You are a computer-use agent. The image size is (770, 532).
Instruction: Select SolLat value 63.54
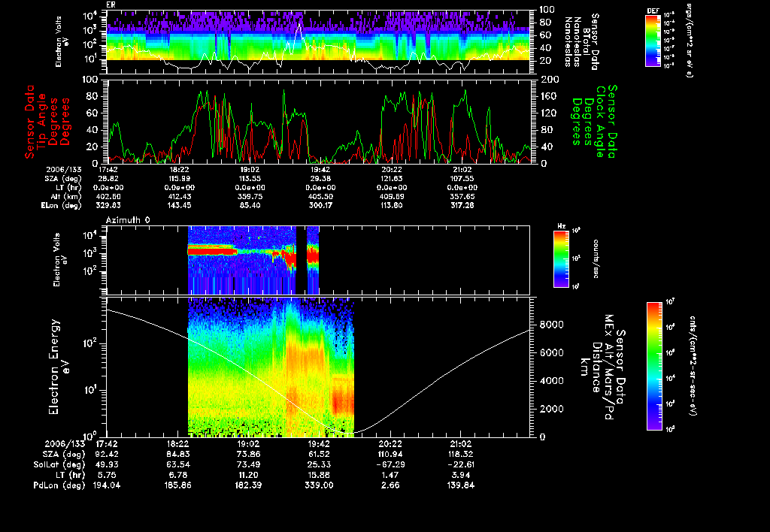click(x=178, y=464)
